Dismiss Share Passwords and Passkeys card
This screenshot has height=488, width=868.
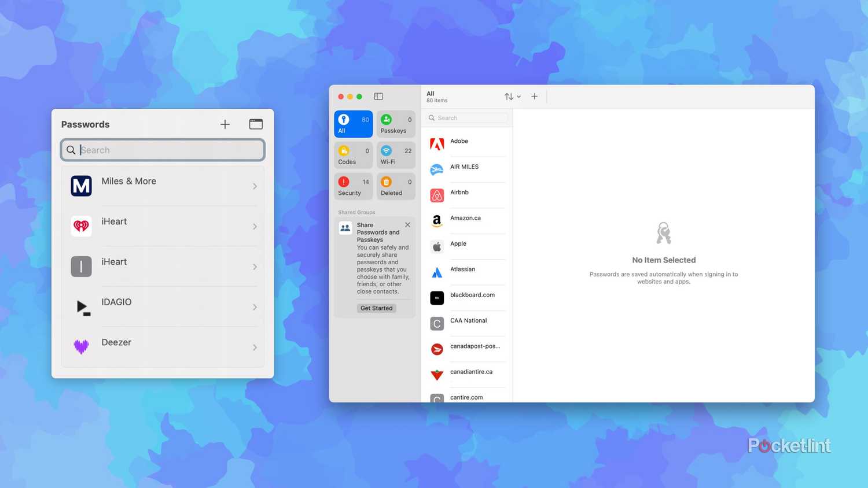click(407, 225)
